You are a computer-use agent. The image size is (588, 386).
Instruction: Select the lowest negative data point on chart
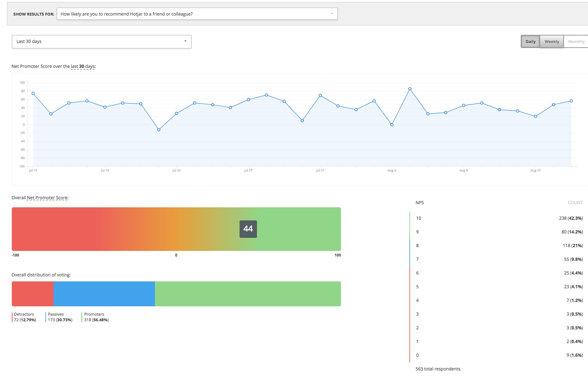click(x=159, y=130)
